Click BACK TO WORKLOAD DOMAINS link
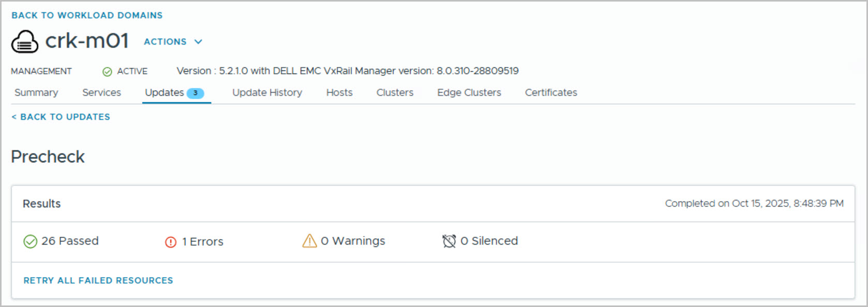Screen dimensions: 868x307 (x=87, y=16)
